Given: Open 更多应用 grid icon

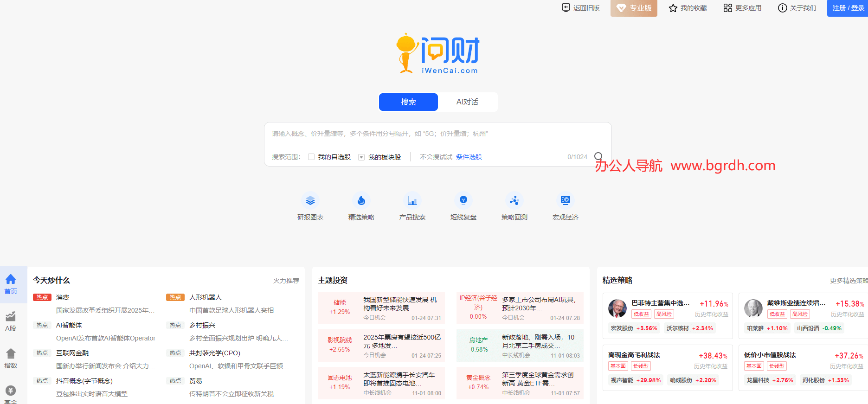Looking at the screenshot, I should point(728,8).
